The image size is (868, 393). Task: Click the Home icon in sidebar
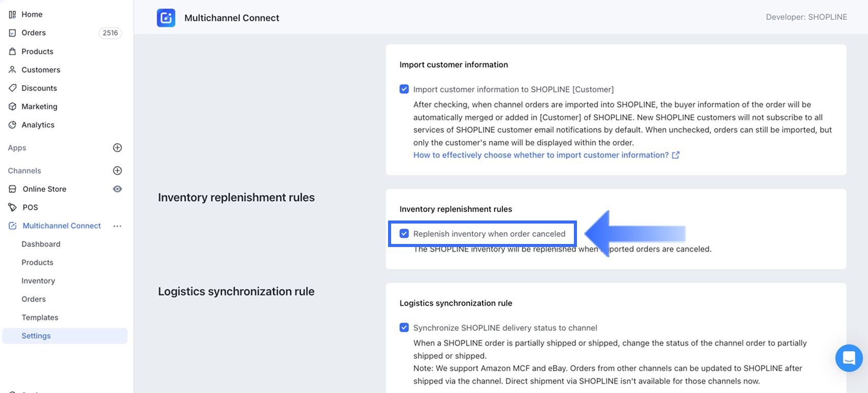click(x=12, y=14)
